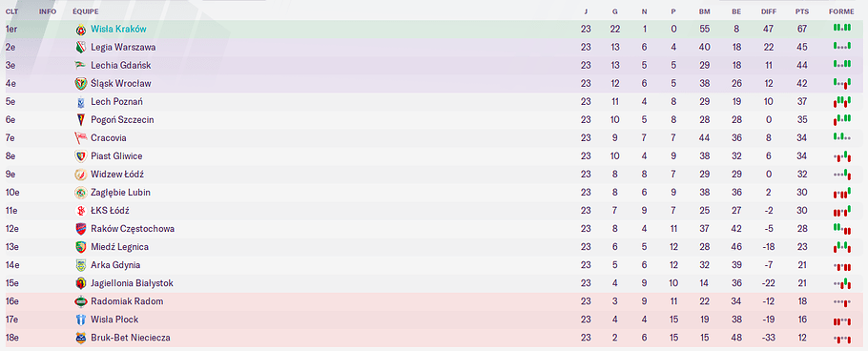Image resolution: width=868 pixels, height=351 pixels.
Task: Open Śląsk Wrocław team page
Action: click(121, 84)
